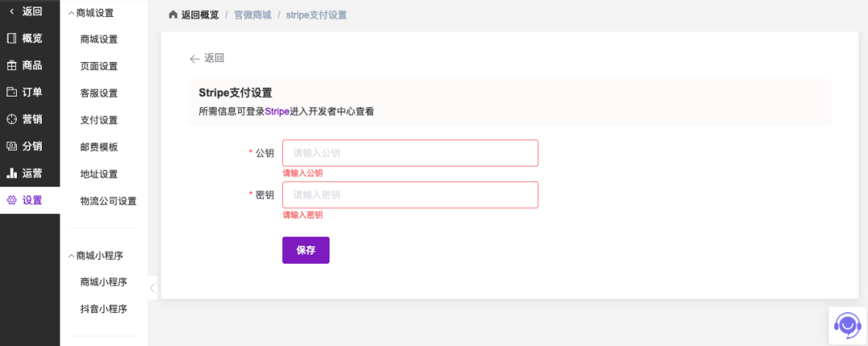
Task: Collapse the 商城小程序 group
Action: pyautogui.click(x=72, y=256)
